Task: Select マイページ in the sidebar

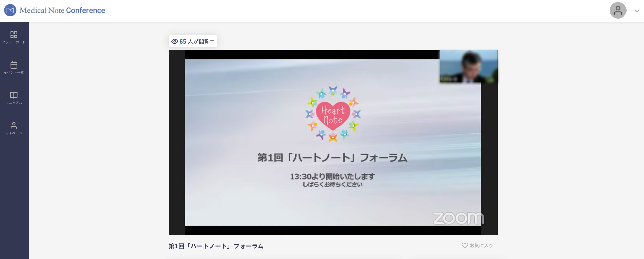Action: 14,128
